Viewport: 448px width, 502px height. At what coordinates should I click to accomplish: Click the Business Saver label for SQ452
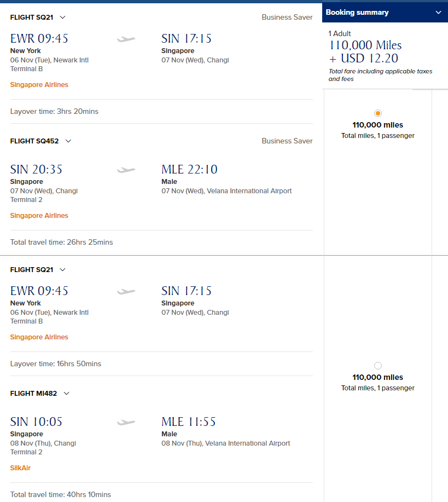tap(287, 141)
